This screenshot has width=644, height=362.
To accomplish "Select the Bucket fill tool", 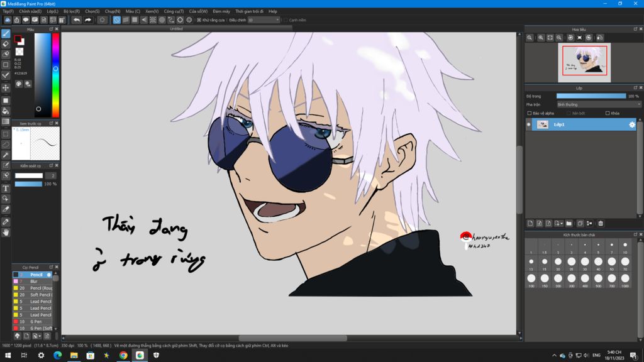I will point(6,111).
